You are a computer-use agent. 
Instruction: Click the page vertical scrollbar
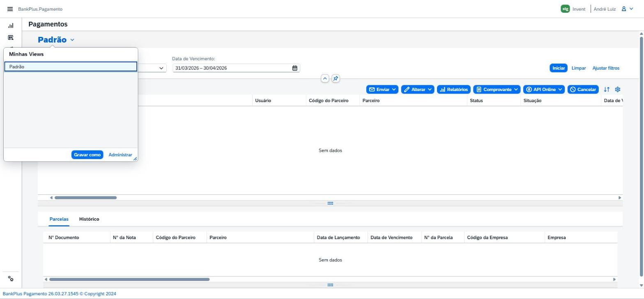(x=641, y=156)
